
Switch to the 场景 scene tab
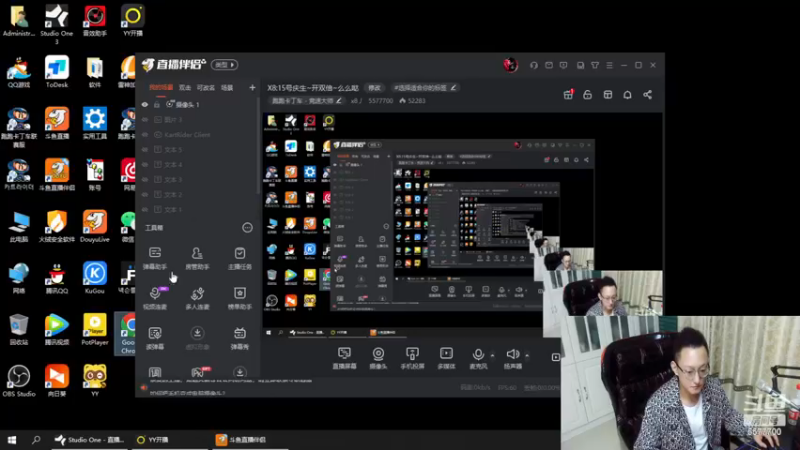(227, 88)
